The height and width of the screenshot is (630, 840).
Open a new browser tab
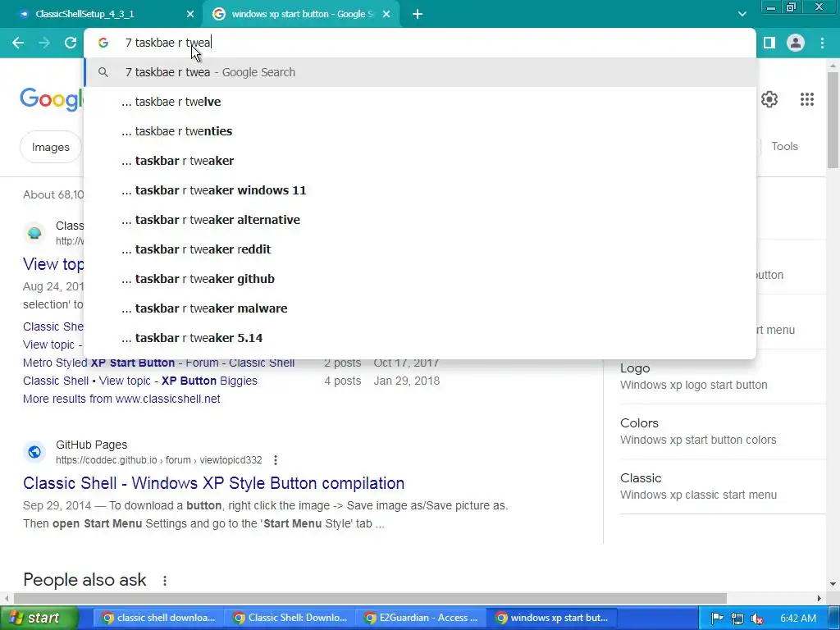coord(418,14)
